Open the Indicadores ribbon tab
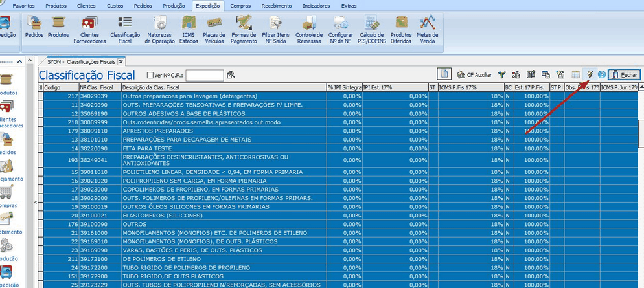The width and height of the screenshot is (644, 288). (x=316, y=5)
